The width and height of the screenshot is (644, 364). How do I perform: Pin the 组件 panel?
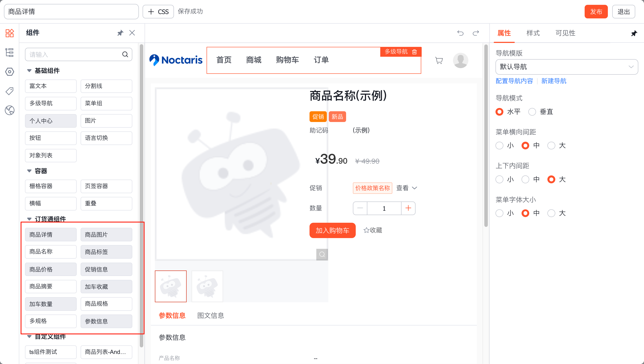click(120, 33)
